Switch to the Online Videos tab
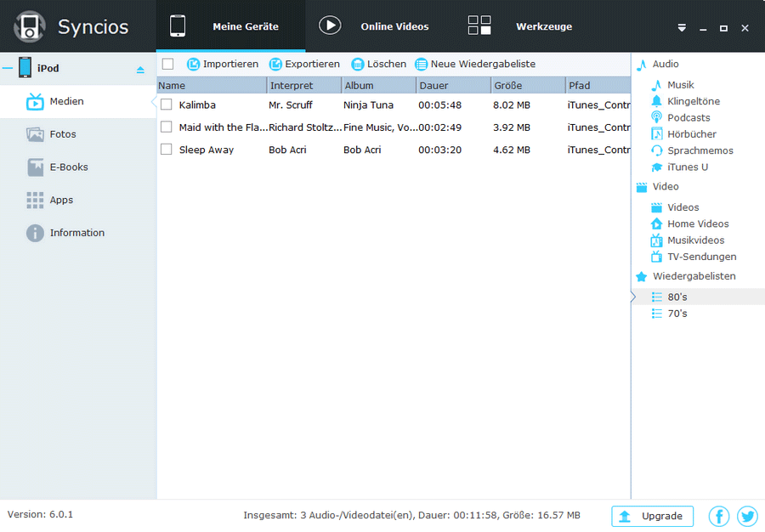 point(380,25)
